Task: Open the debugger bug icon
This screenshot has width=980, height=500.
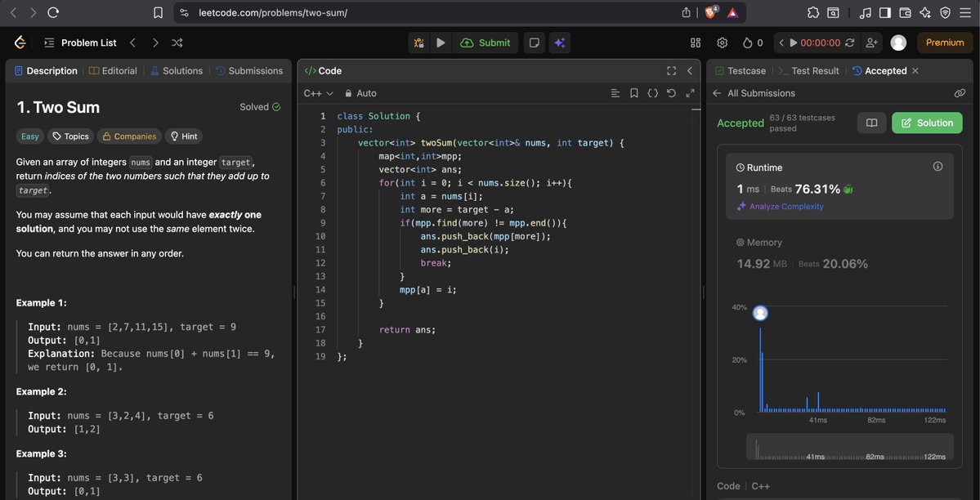Action: (x=419, y=42)
